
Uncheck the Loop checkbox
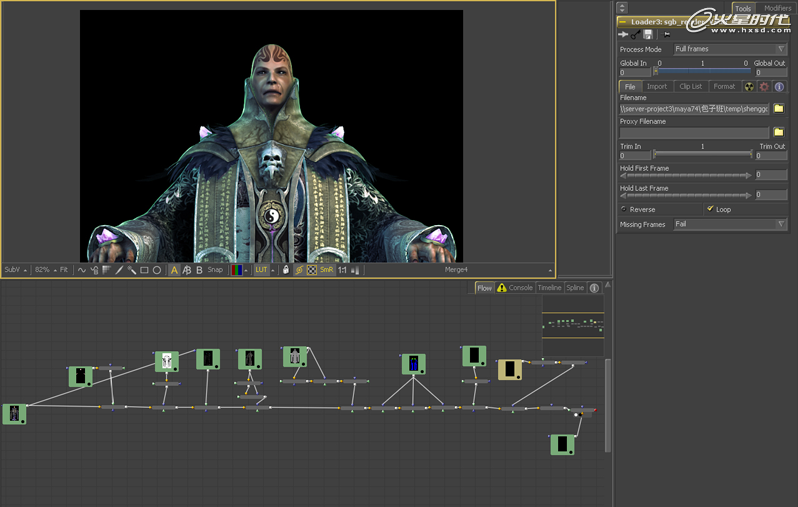coord(710,209)
